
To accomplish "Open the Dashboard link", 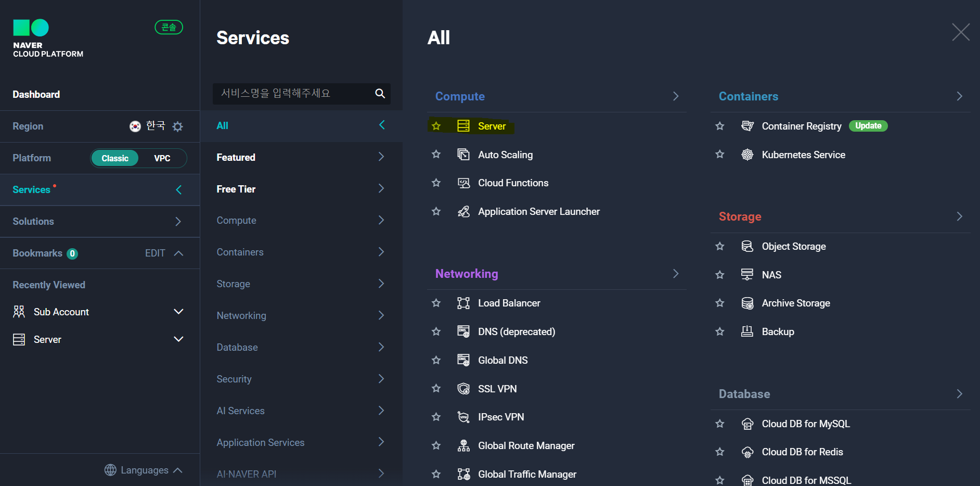I will (36, 94).
